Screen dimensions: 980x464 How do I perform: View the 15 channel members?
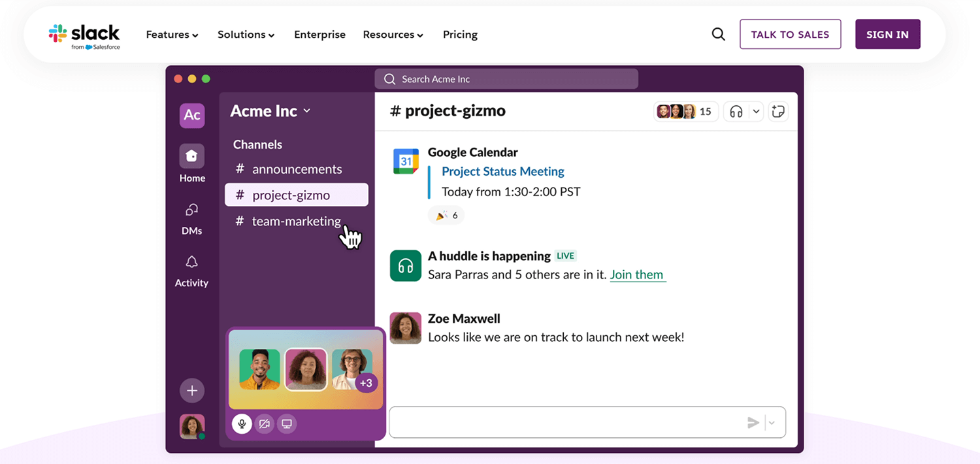point(685,112)
